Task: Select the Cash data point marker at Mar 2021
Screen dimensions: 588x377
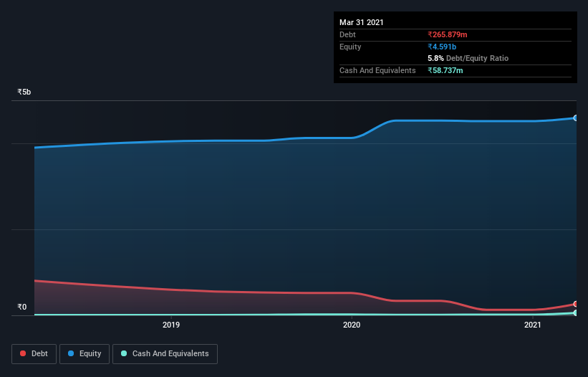Action: [x=576, y=312]
